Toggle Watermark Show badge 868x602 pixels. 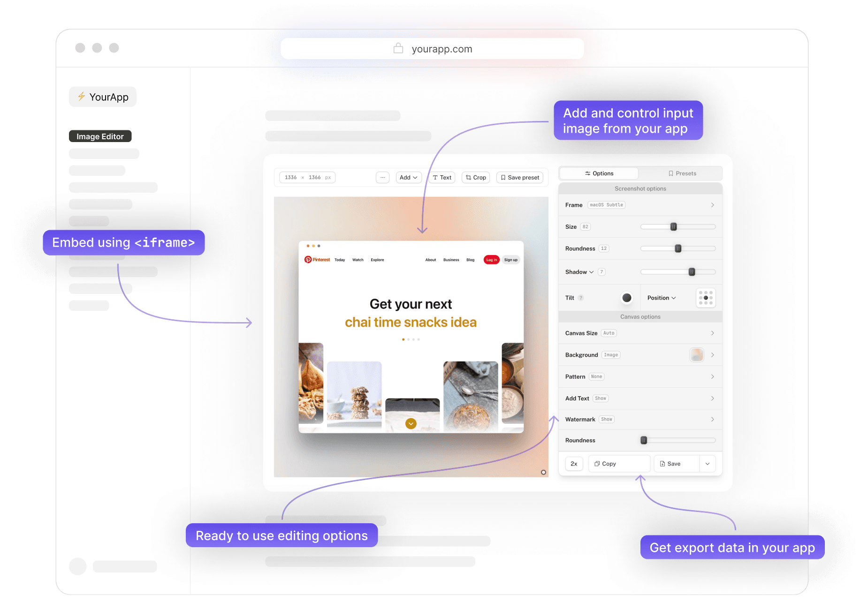click(607, 419)
